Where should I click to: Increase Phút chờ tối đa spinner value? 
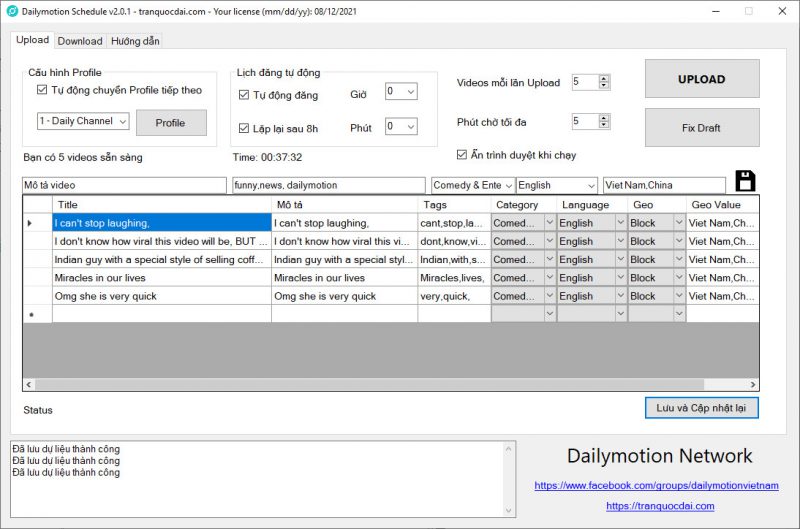coord(604,118)
